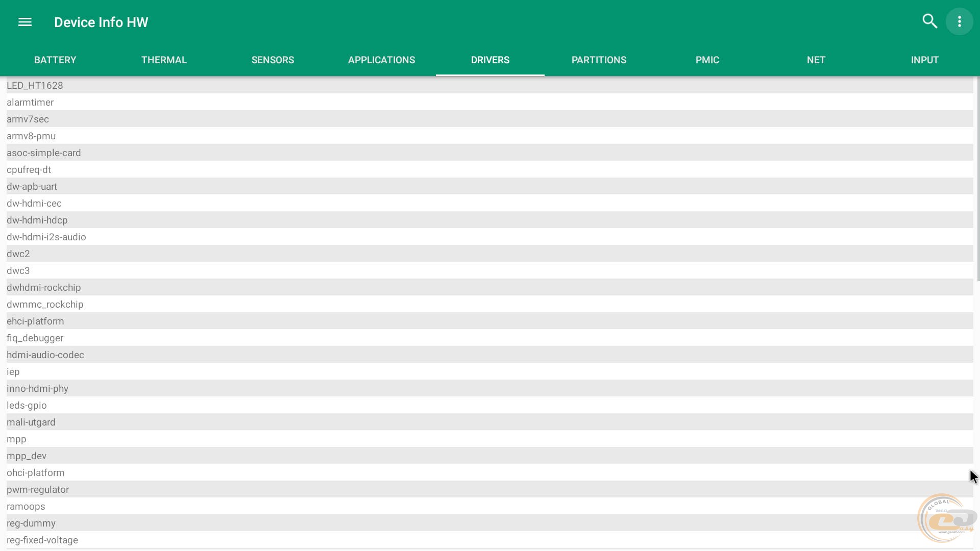Click the Device Info HW title

pyautogui.click(x=101, y=22)
